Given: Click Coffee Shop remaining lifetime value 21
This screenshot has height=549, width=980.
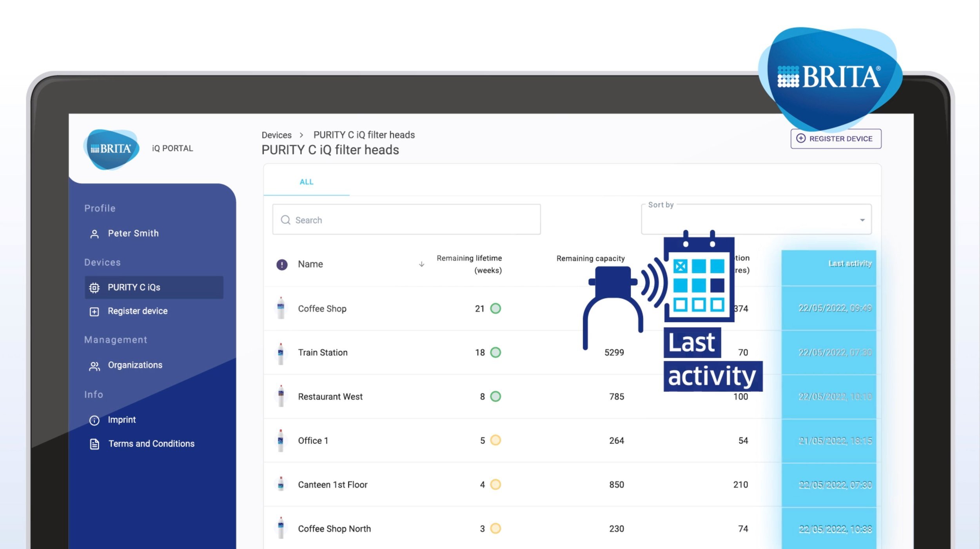Looking at the screenshot, I should pyautogui.click(x=480, y=309).
